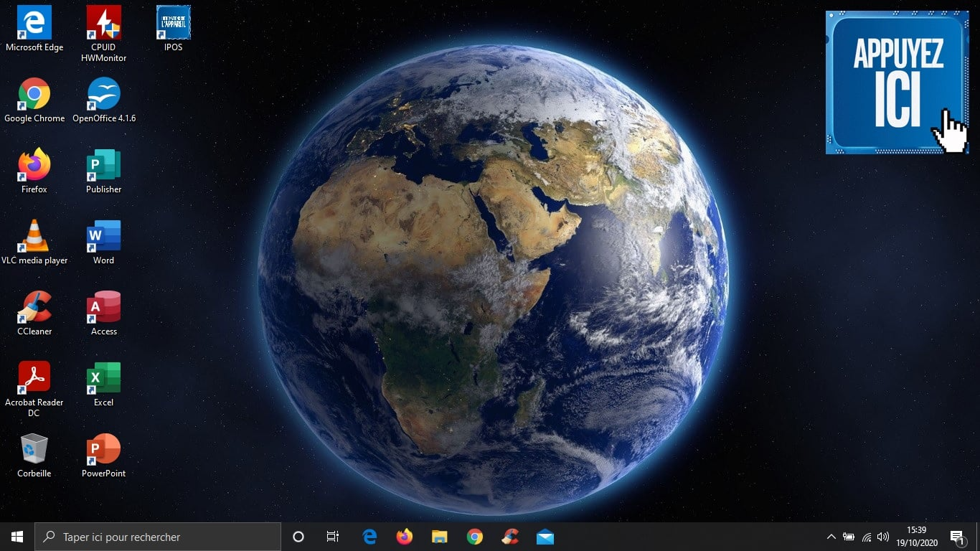The width and height of the screenshot is (980, 551).
Task: Open the Windows Start menu
Action: tap(17, 537)
